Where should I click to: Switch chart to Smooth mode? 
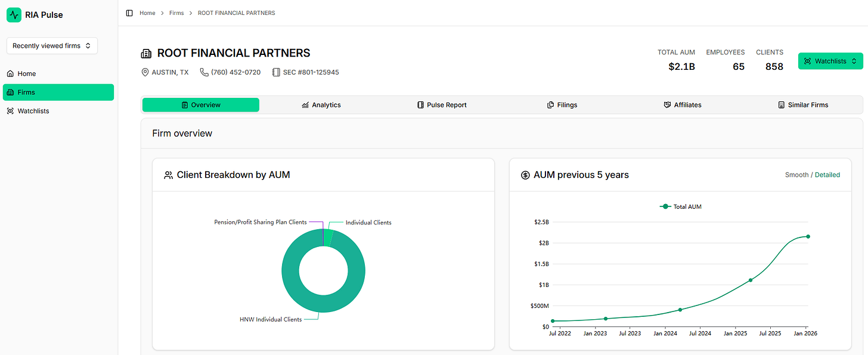coord(796,175)
